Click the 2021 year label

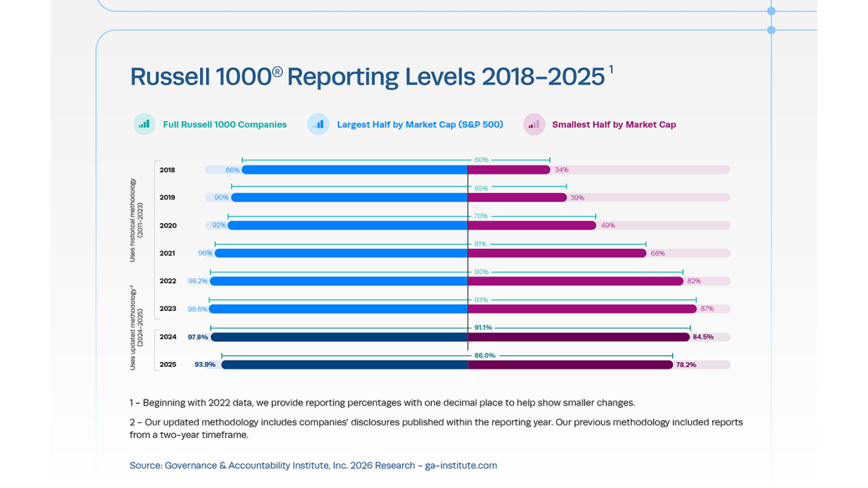click(x=167, y=253)
